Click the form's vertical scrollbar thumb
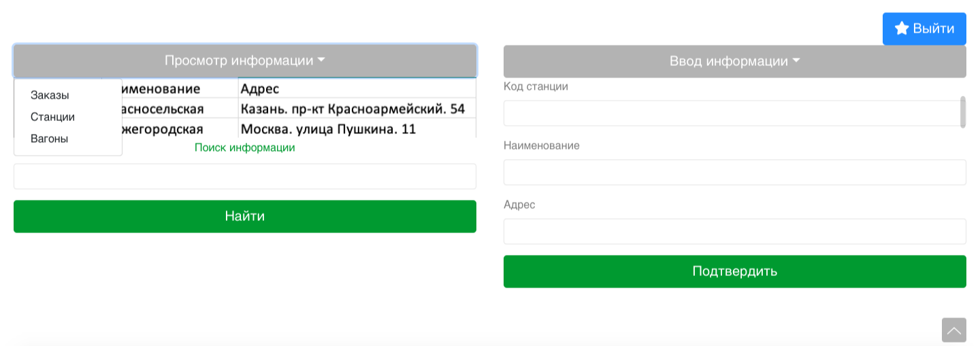Viewport: 980px width, 346px height. coord(963,111)
